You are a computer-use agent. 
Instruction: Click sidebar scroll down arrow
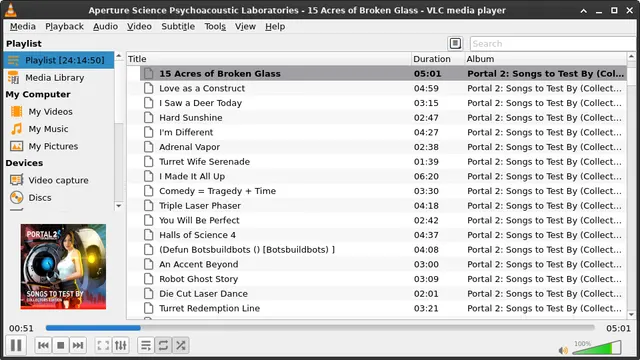[119, 206]
